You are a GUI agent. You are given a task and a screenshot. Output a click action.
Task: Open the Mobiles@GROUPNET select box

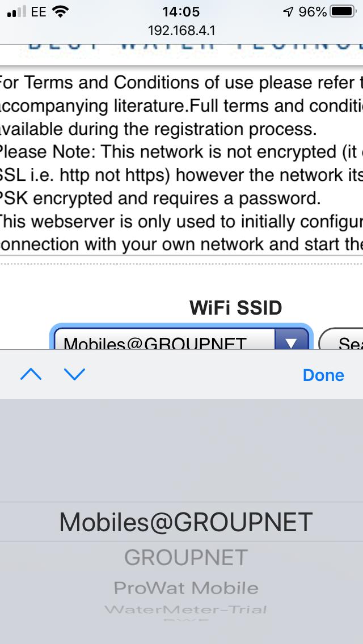[x=181, y=339]
